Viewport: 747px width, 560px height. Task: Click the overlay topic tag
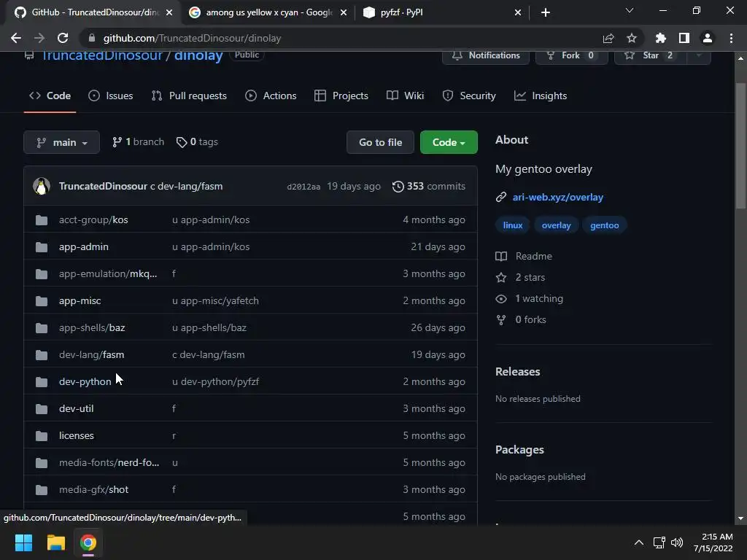556,225
